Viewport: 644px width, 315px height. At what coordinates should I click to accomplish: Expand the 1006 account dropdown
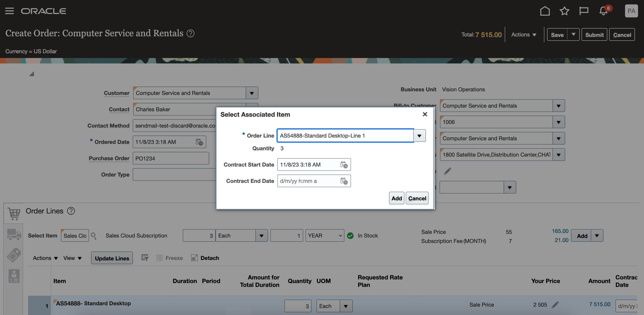tap(558, 122)
